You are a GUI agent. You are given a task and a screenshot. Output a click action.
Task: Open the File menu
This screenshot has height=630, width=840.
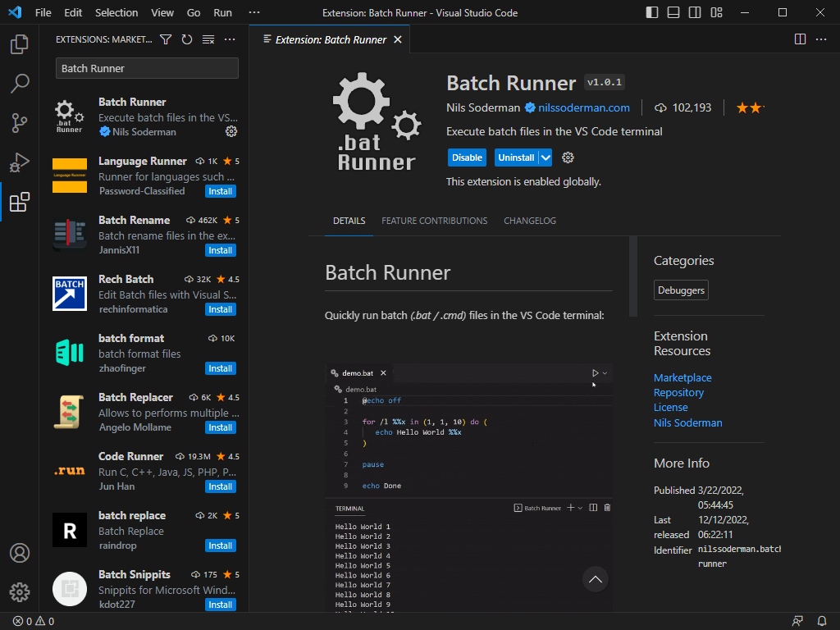pyautogui.click(x=43, y=12)
